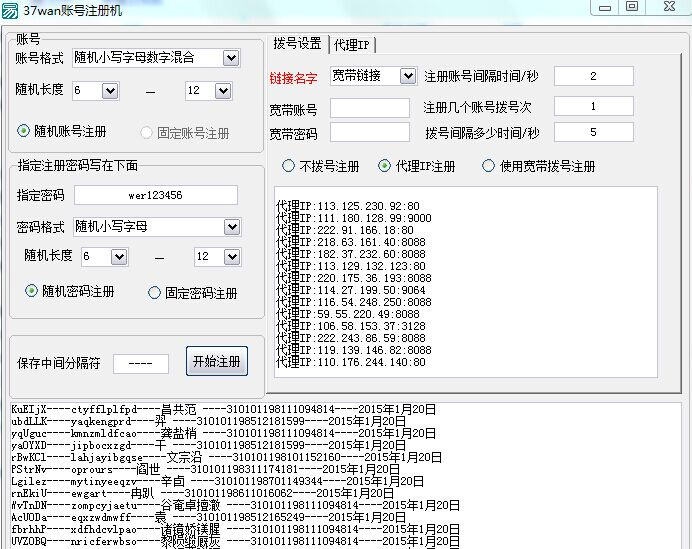Image resolution: width=692 pixels, height=549 pixels.
Task: Click the log row starting with UVZOBQ
Action: 235,541
